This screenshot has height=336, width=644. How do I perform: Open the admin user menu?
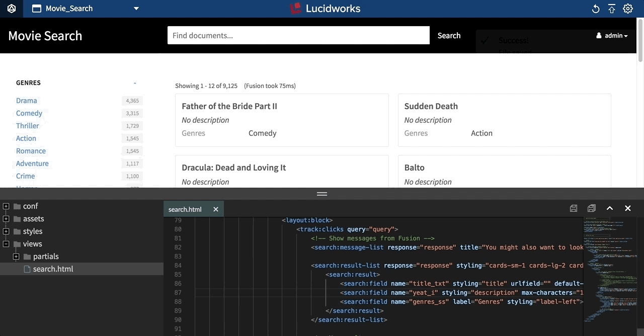coord(612,36)
